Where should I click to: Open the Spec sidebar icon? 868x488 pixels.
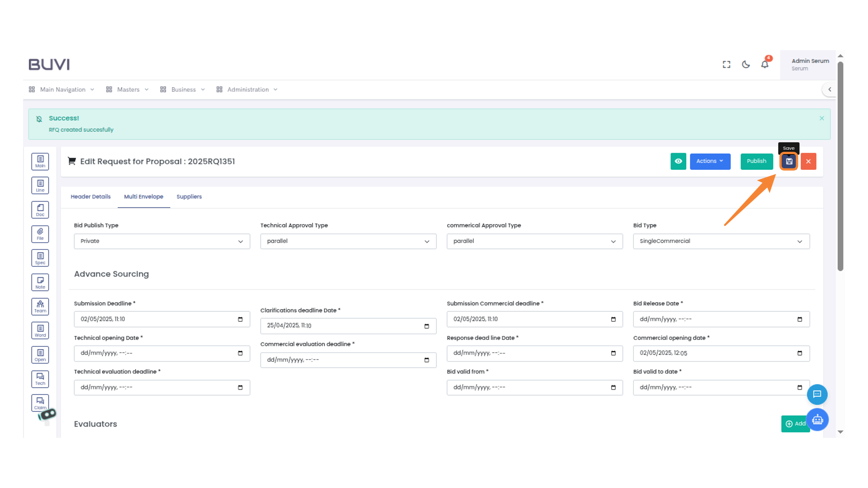[x=40, y=258]
